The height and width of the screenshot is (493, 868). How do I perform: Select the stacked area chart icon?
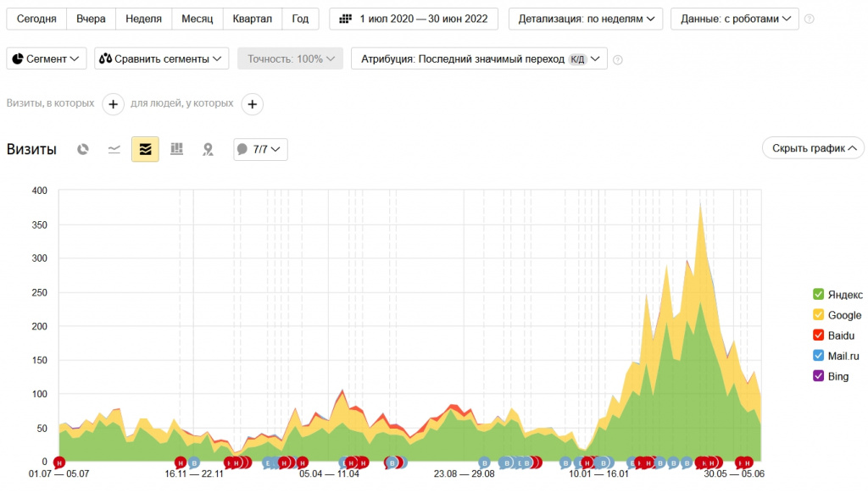pyautogui.click(x=145, y=149)
